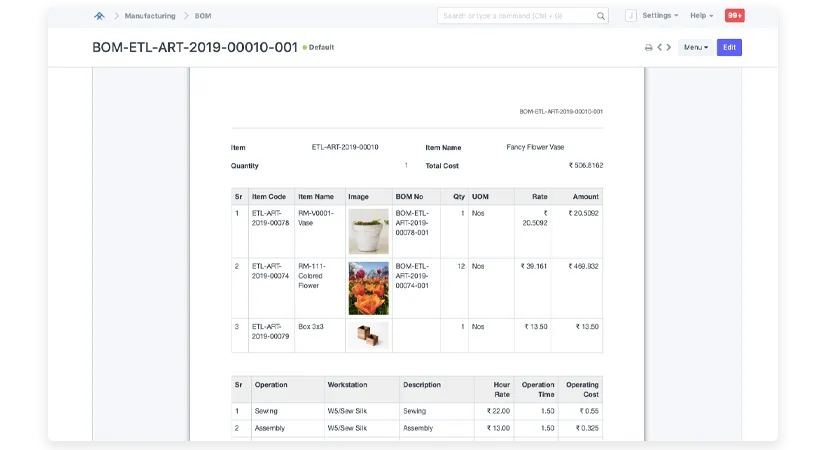Click the print icon

648,48
